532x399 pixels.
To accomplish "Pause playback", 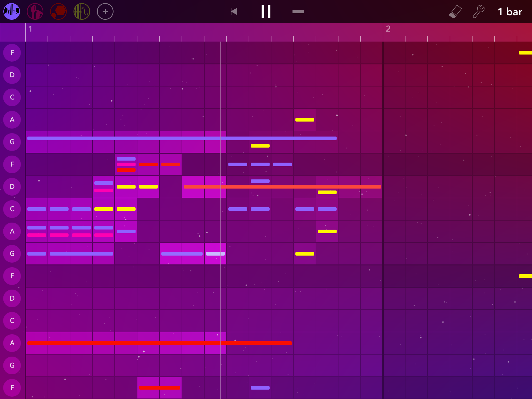I will pos(266,11).
